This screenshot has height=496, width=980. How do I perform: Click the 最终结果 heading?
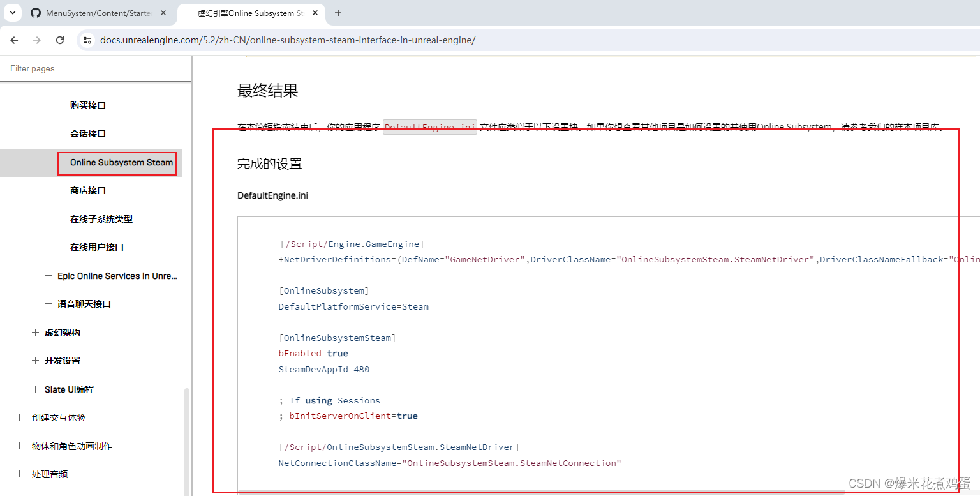coord(268,91)
